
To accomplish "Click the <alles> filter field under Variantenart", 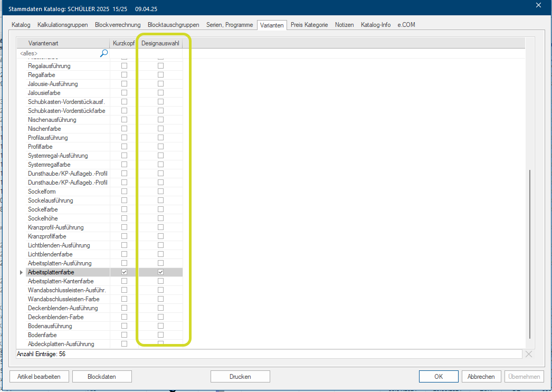I will (58, 53).
